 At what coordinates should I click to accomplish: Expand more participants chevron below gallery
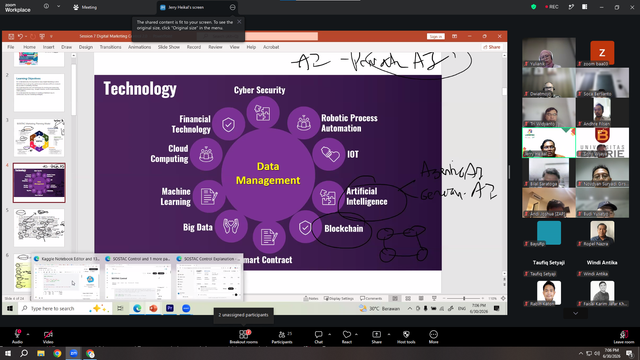pyautogui.click(x=576, y=313)
